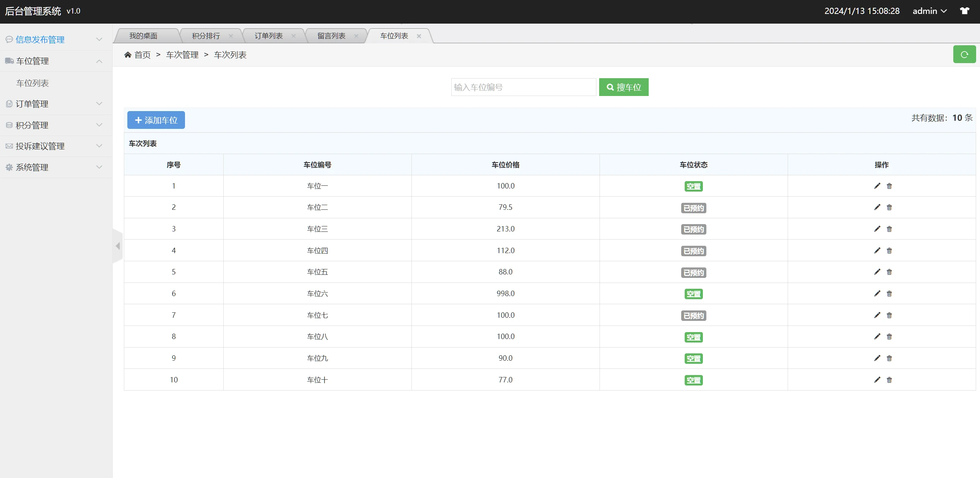Screen dimensions: 980x478
Task: Click the price cell 213.0
Action: coord(505,229)
